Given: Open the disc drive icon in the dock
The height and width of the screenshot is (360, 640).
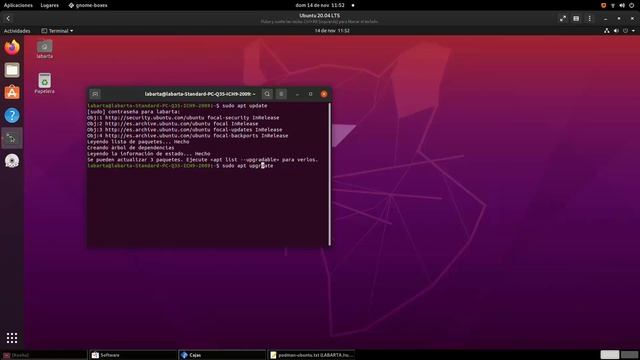Looking at the screenshot, I should point(12,161).
